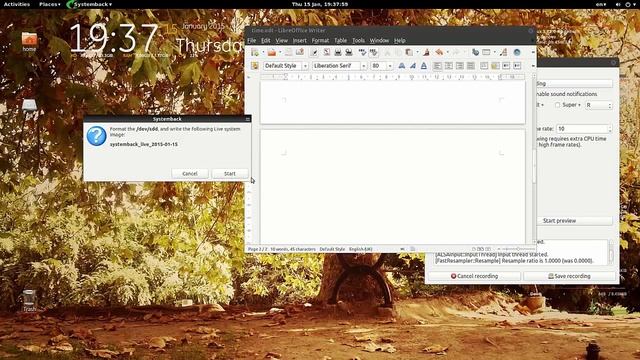Click the Insert Table icon in Writer

[486, 52]
